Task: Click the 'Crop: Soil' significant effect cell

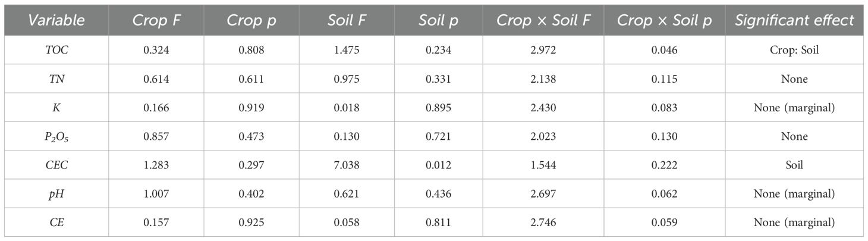Action: [x=794, y=50]
